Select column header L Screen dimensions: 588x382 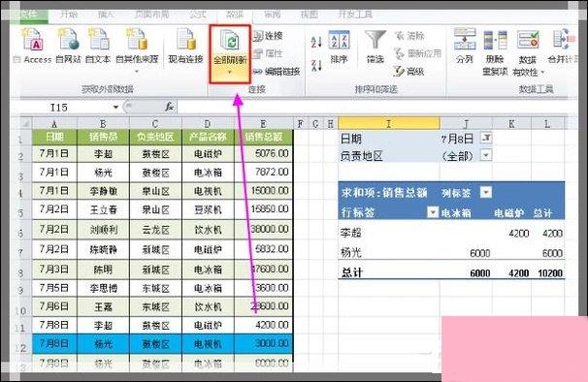tap(547, 123)
